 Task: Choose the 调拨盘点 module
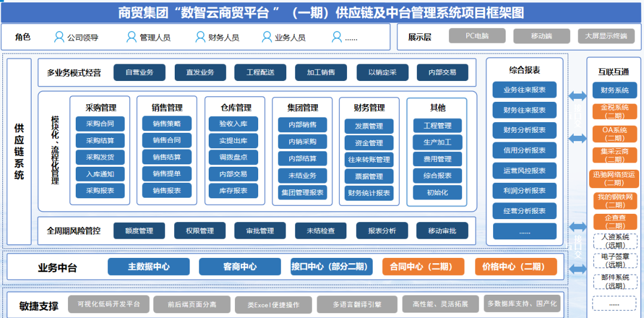[x=233, y=157]
